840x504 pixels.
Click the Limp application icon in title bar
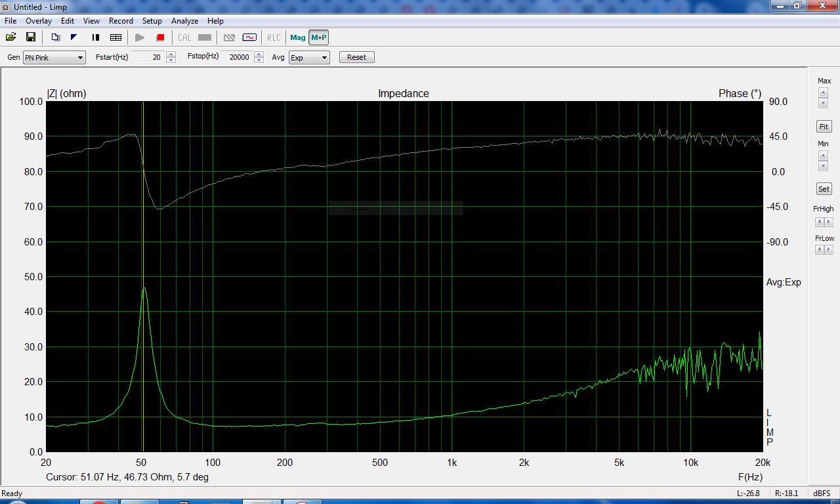coord(7,7)
